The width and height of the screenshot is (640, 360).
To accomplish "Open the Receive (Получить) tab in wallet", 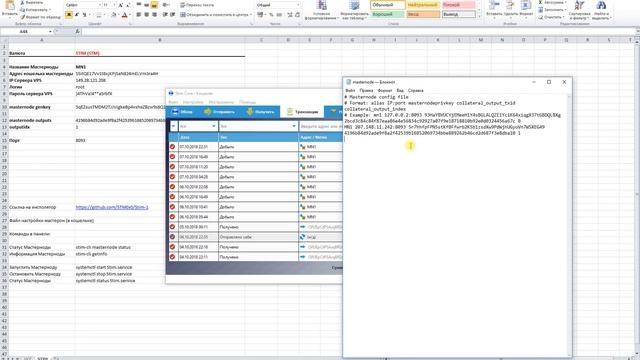I will click(260, 111).
